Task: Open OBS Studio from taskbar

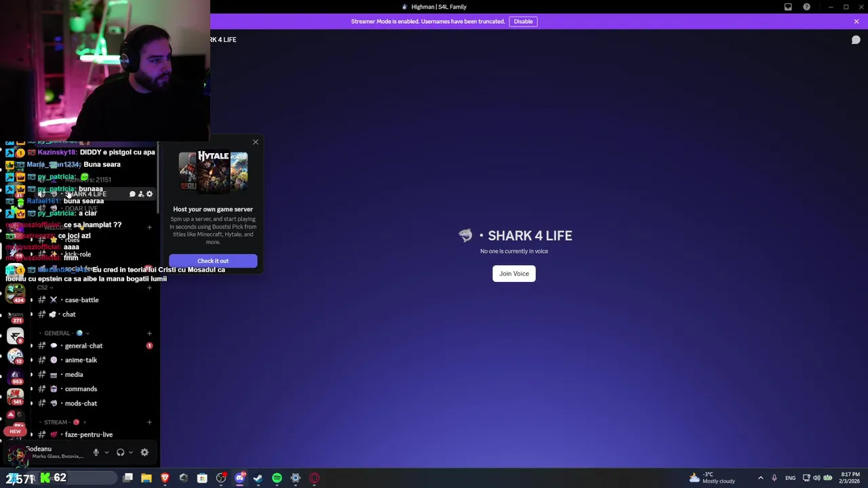Action: coord(221,479)
